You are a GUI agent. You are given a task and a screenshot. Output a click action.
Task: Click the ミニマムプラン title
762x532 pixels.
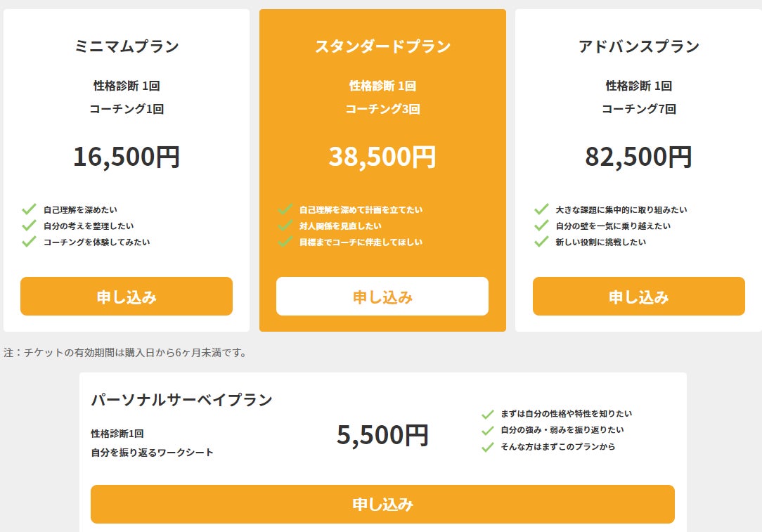click(127, 47)
